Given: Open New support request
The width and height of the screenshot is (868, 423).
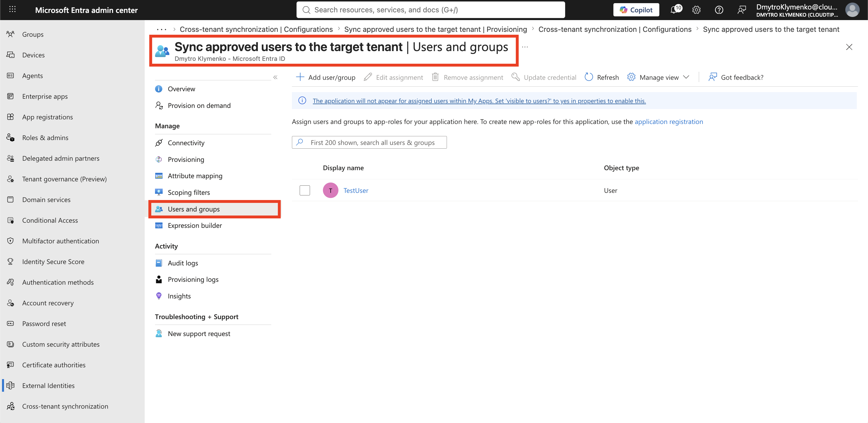Looking at the screenshot, I should 199,334.
